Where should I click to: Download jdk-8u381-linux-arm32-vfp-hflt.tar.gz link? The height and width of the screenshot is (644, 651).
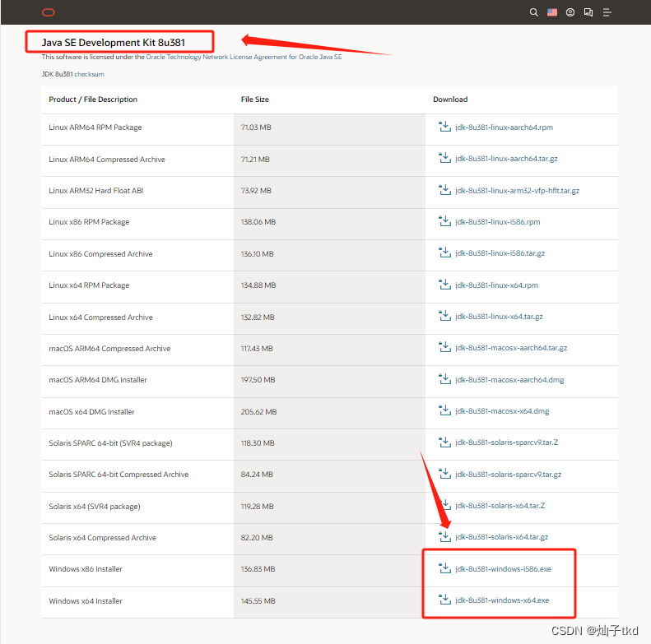518,191
